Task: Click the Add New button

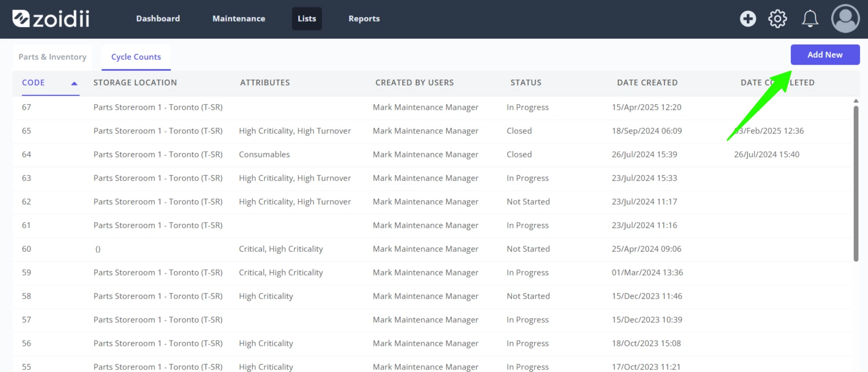Action: pos(825,55)
